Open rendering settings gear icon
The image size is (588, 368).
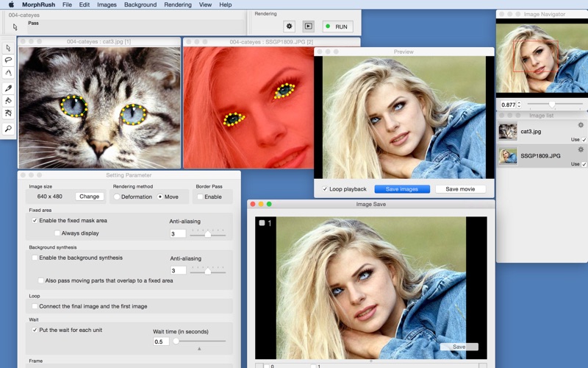[289, 26]
